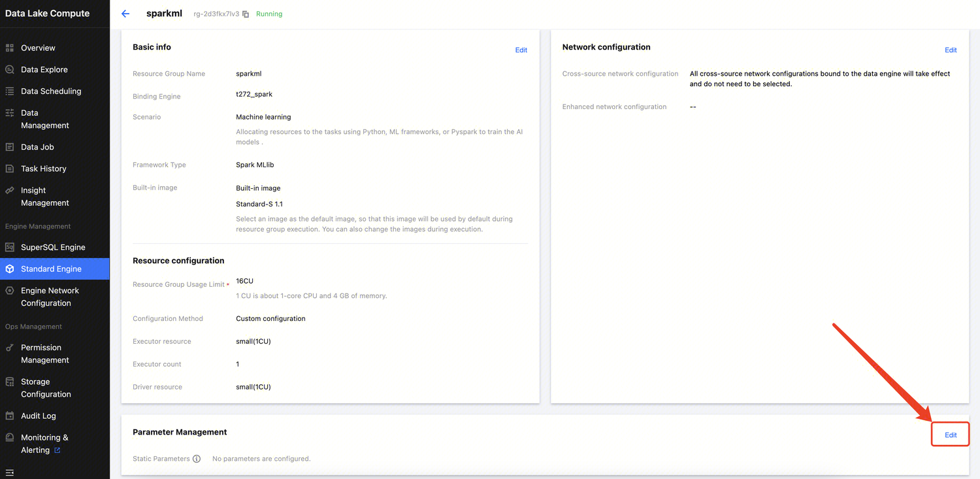
Task: Click the Static Parameters info icon
Action: pyautogui.click(x=197, y=459)
